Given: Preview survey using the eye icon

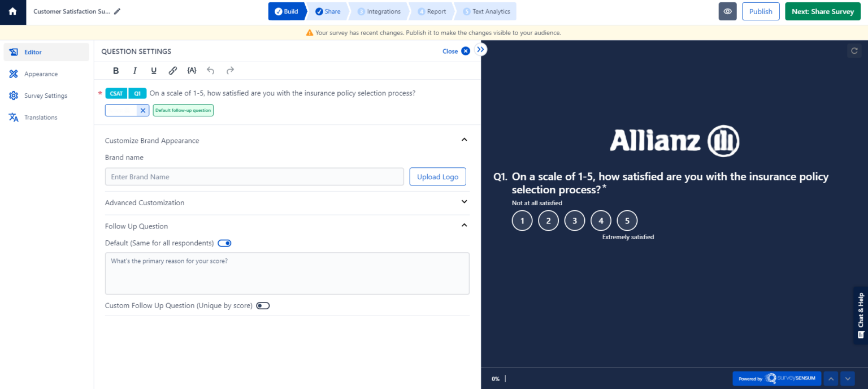Looking at the screenshot, I should coord(728,11).
